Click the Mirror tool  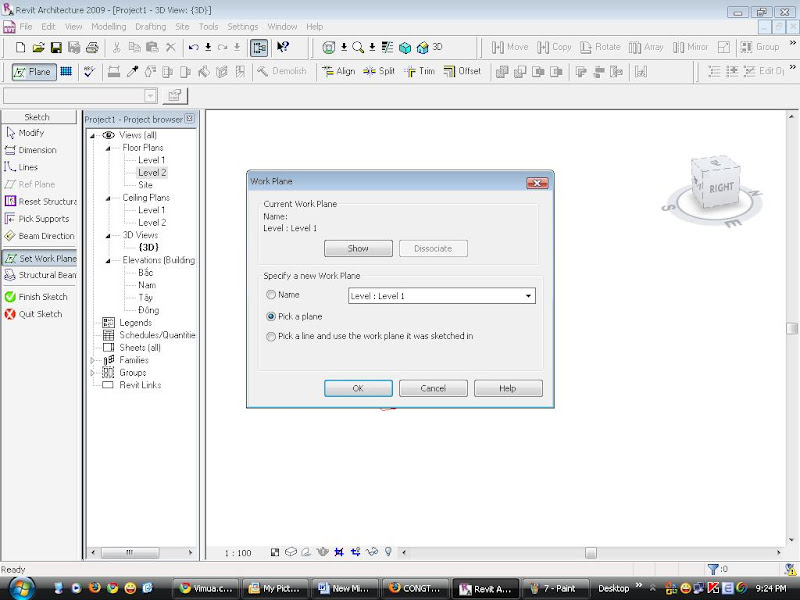click(690, 47)
